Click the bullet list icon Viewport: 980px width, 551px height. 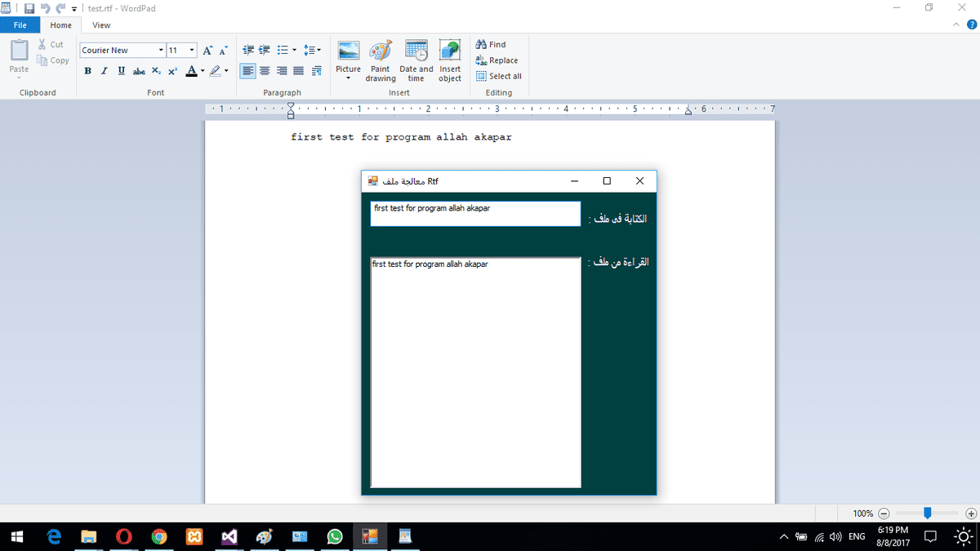click(283, 51)
